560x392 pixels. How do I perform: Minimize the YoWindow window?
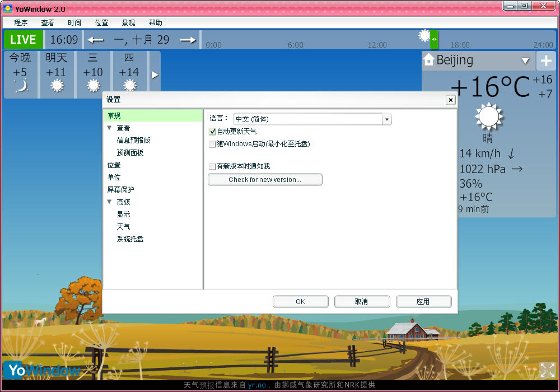[510, 6]
